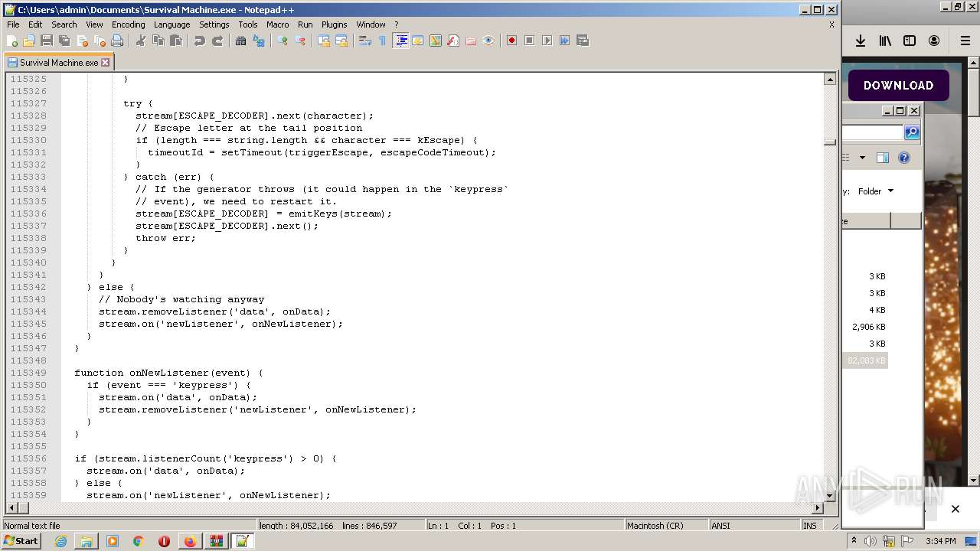Viewport: 980px width, 551px height.
Task: Open Firefox library icon
Action: coord(885,41)
